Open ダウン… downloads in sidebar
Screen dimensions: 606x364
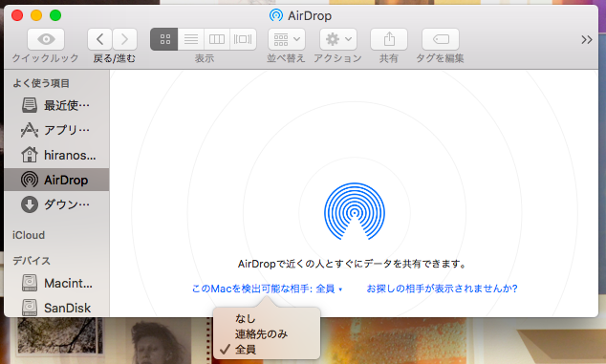[56, 204]
